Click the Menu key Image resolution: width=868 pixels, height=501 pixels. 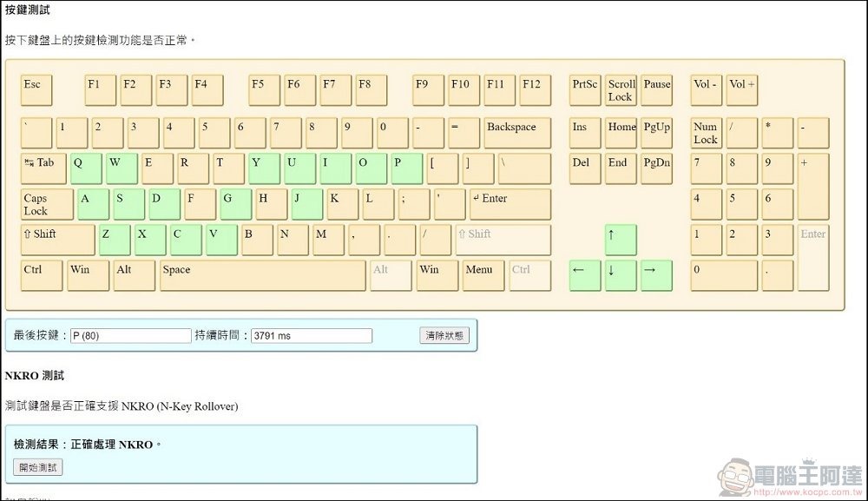click(483, 275)
